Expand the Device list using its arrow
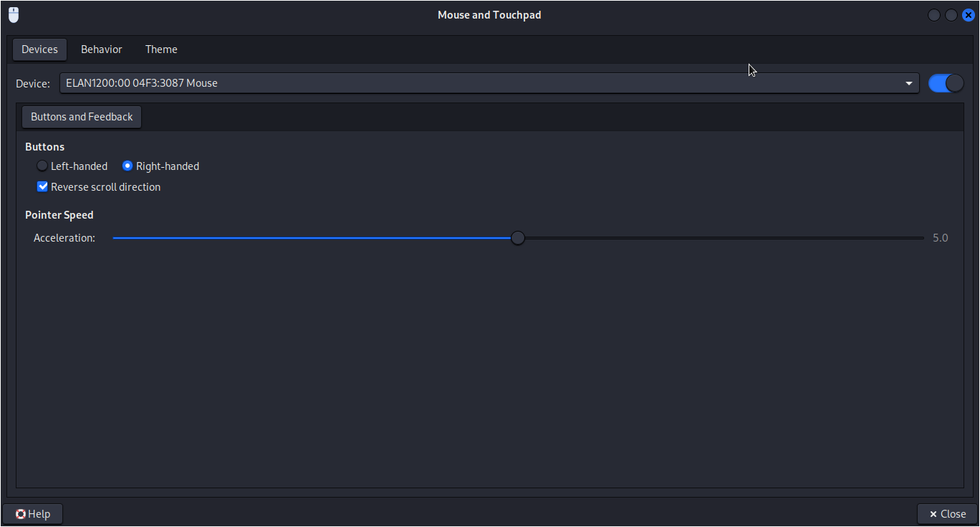This screenshot has height=527, width=980. coord(910,83)
